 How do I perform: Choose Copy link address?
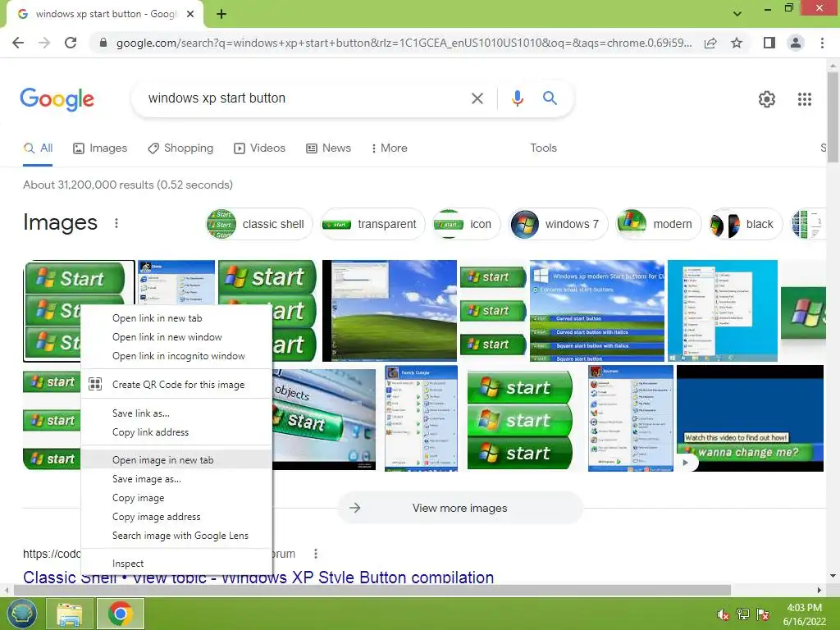(176, 432)
